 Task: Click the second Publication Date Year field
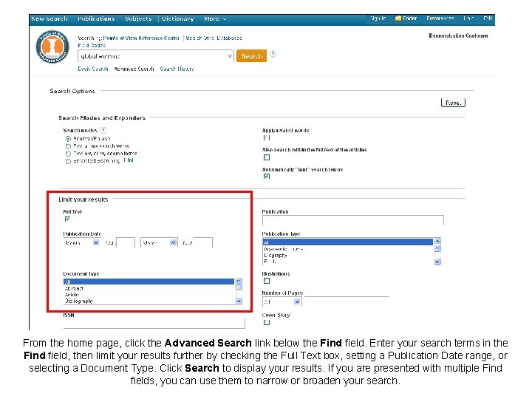203,242
